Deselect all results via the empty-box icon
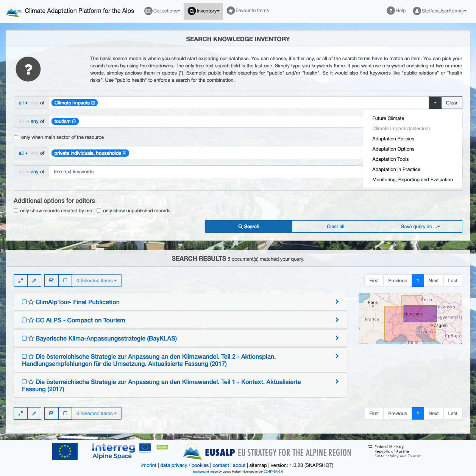Viewport: 476px width, 476px height. [65, 280]
